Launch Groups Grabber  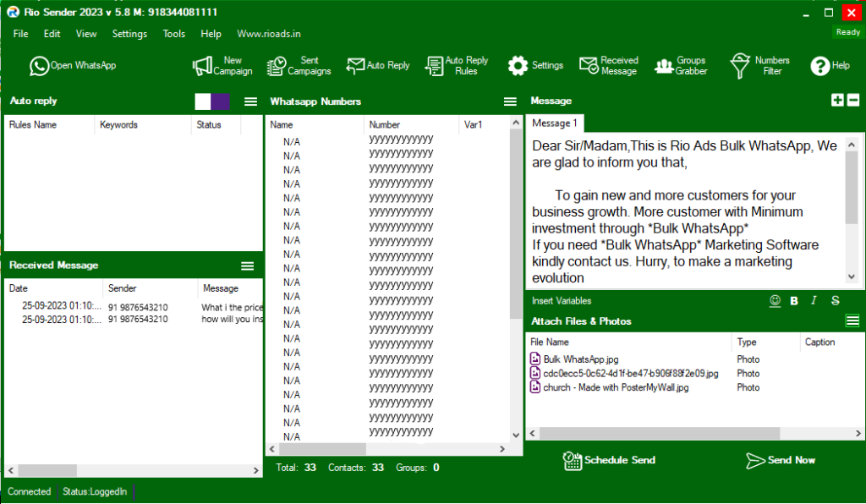[681, 66]
